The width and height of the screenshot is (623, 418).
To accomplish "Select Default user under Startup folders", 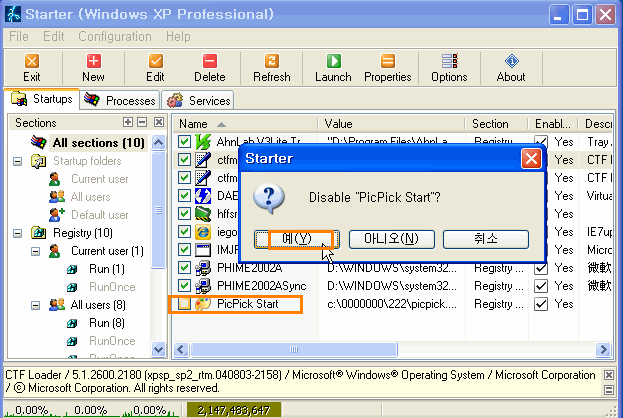I will pos(100,215).
